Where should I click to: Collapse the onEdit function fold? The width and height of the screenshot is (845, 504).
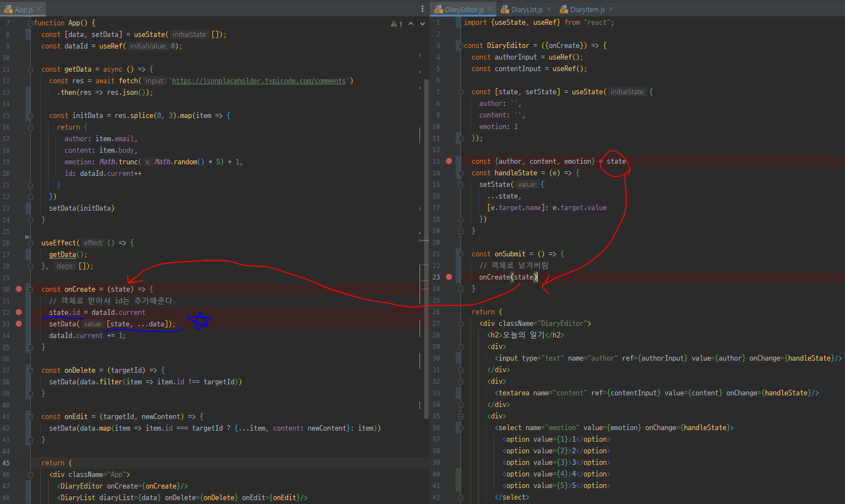30,417
